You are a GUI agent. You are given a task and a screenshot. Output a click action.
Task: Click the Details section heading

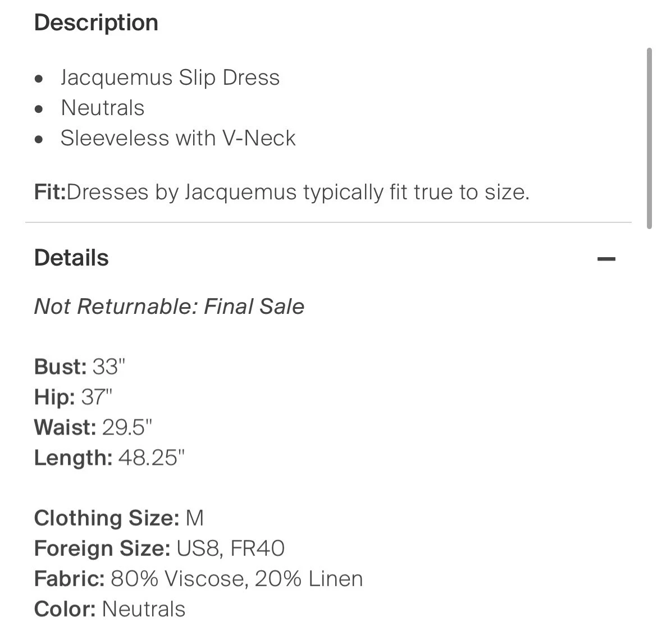click(x=71, y=258)
